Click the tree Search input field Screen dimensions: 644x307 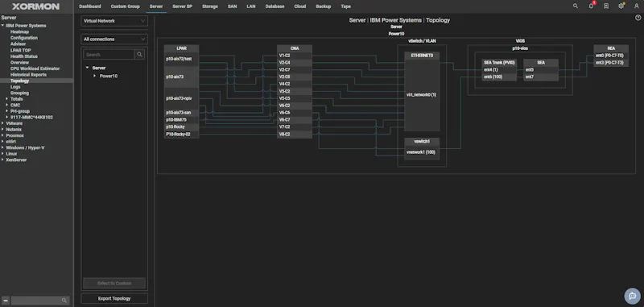(109, 55)
